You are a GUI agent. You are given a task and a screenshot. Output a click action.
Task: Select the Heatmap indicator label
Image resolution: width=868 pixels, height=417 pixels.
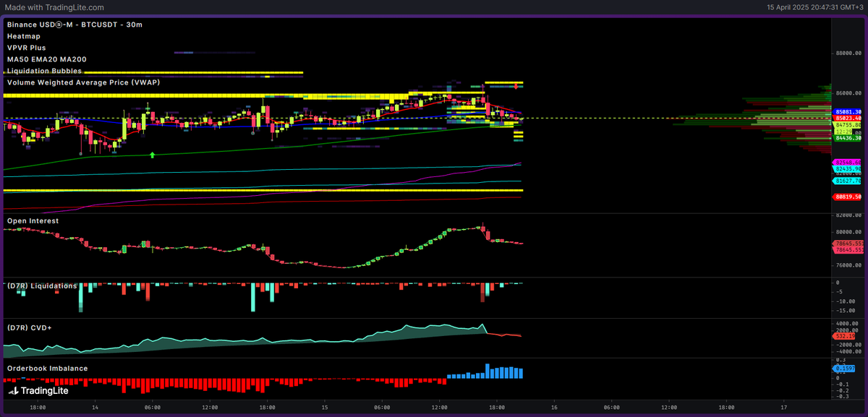click(24, 36)
